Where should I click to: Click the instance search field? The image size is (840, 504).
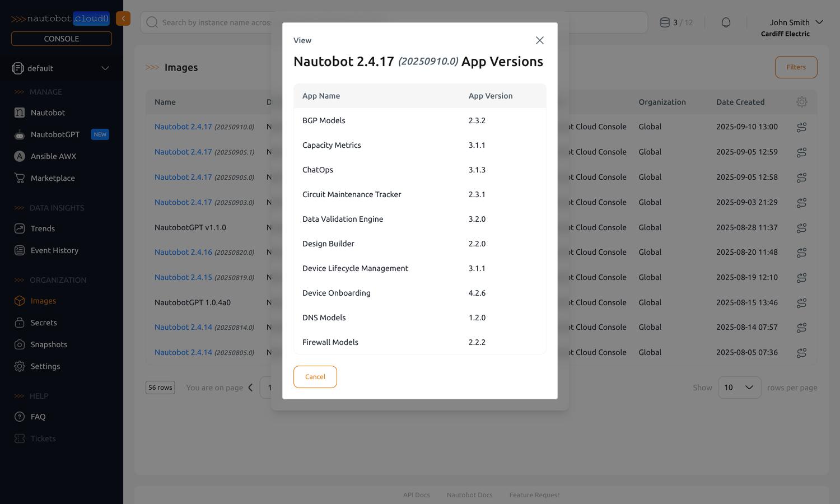(216, 22)
